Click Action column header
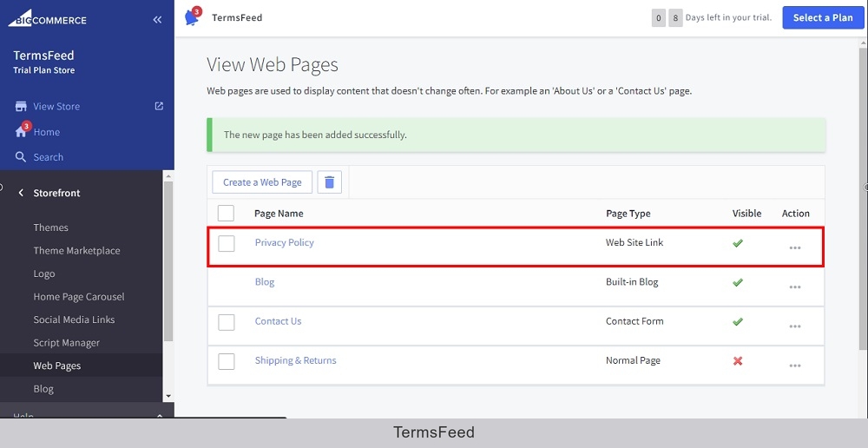The image size is (868, 448). tap(795, 214)
